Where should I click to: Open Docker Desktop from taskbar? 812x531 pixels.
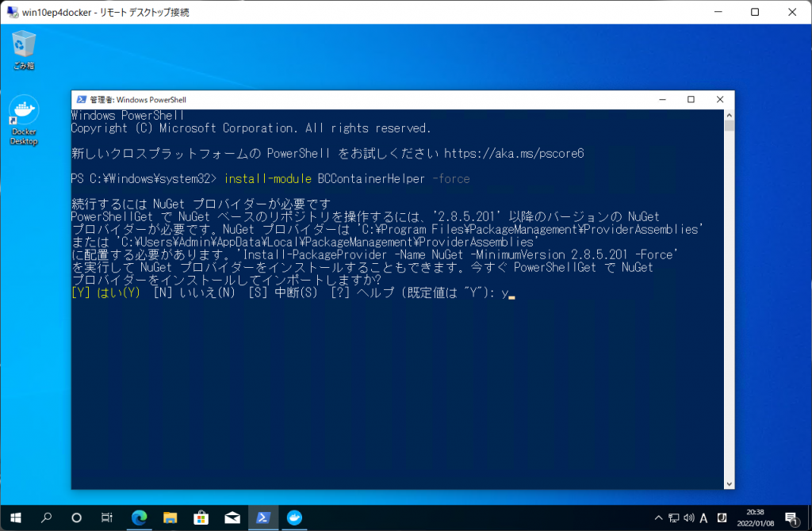(294, 518)
